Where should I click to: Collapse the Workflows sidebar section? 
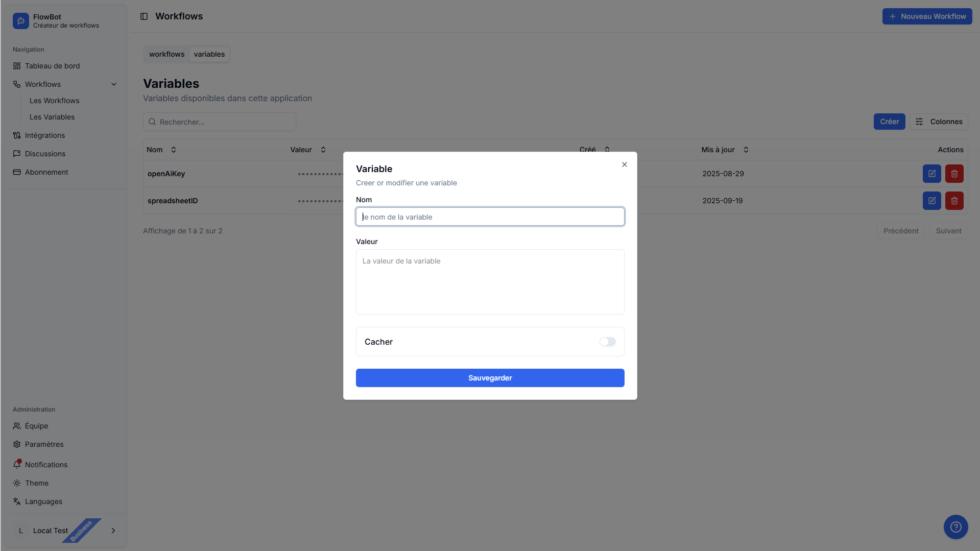point(114,84)
